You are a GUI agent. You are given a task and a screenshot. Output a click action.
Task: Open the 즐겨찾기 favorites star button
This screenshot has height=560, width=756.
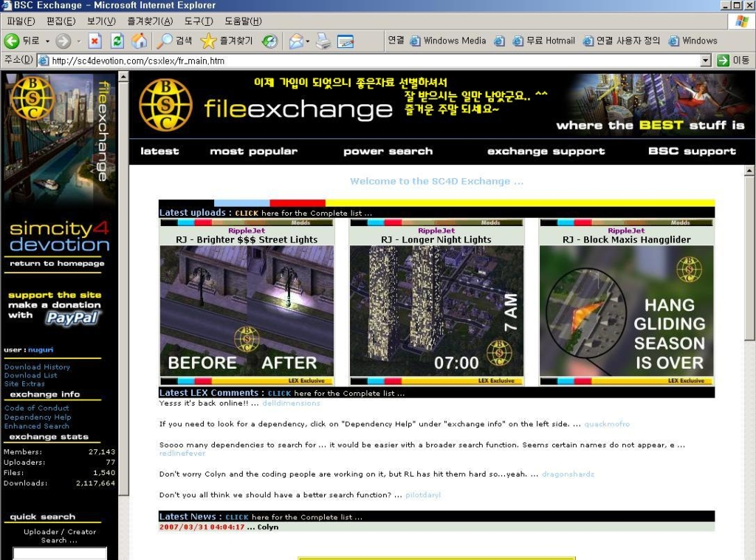coord(226,41)
